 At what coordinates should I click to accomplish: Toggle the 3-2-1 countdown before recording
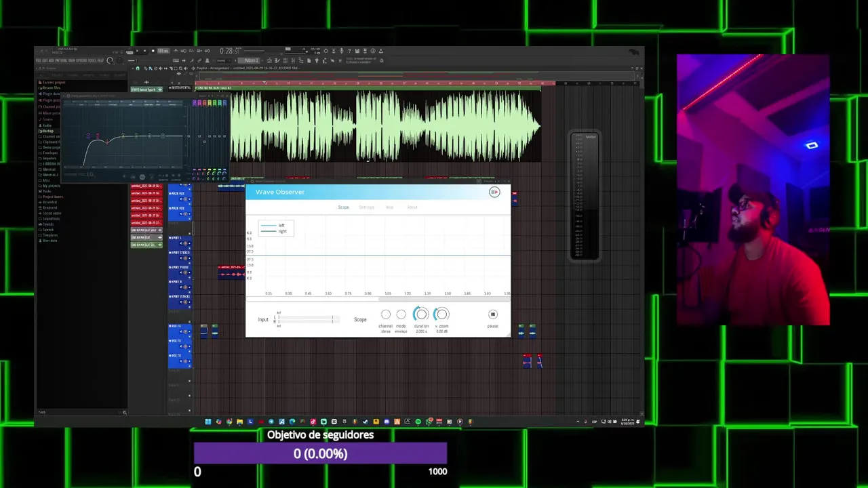click(191, 50)
